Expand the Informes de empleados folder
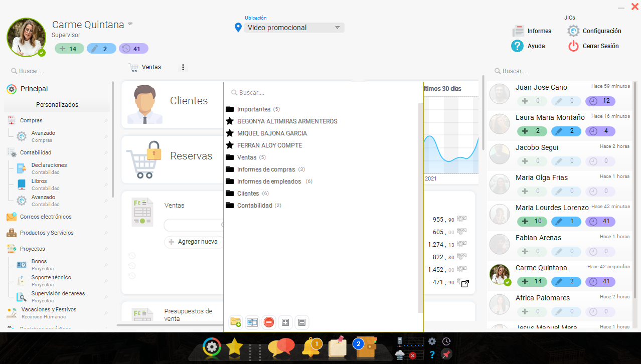641x364 pixels. (x=230, y=181)
